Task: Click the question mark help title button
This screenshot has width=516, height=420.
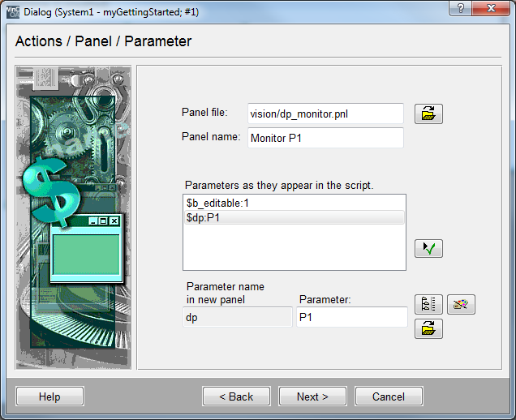Action: 461,10
